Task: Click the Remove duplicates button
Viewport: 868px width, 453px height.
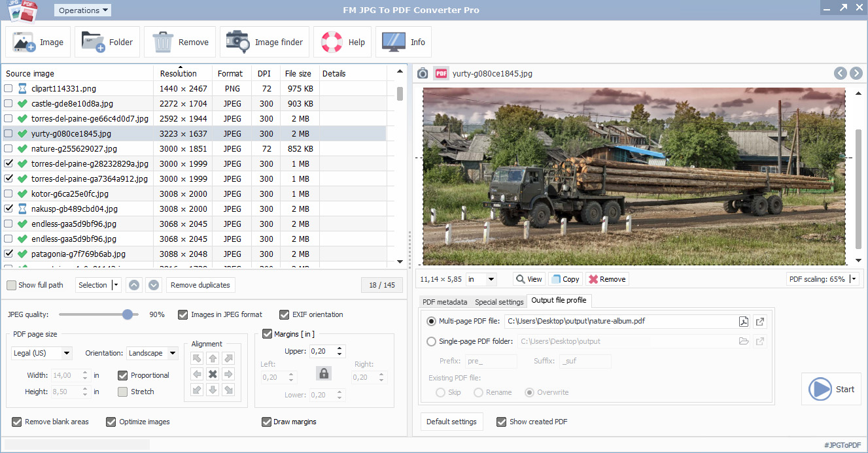Action: (200, 285)
